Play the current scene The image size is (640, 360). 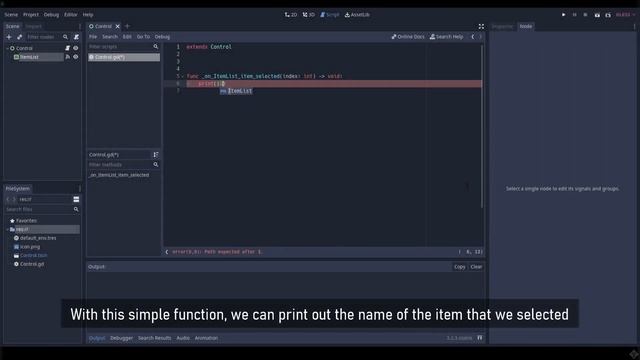(x=597, y=15)
